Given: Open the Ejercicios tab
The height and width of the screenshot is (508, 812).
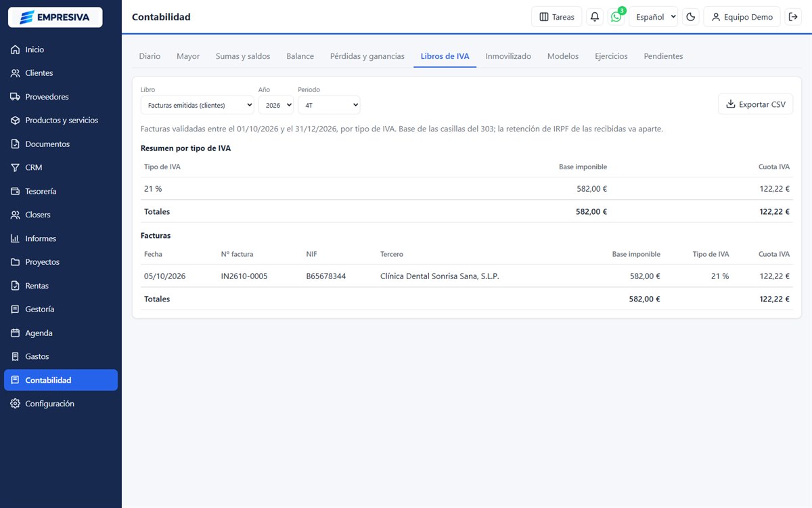Looking at the screenshot, I should pyautogui.click(x=611, y=56).
